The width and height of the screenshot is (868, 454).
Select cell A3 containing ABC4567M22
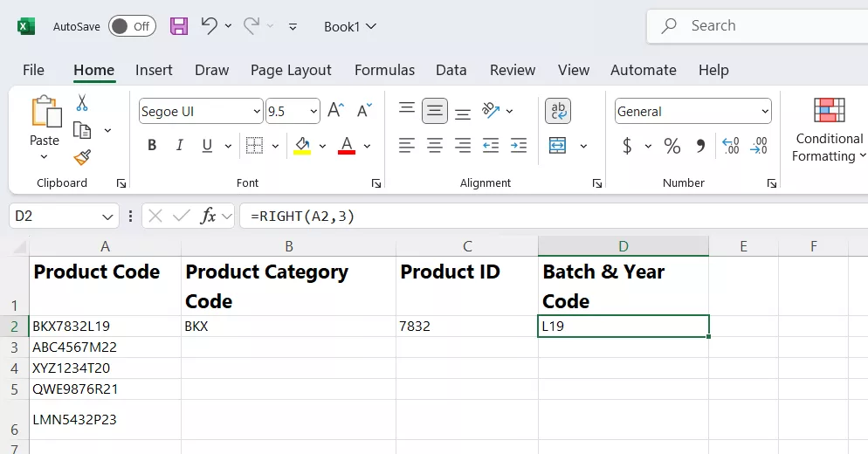click(105, 347)
